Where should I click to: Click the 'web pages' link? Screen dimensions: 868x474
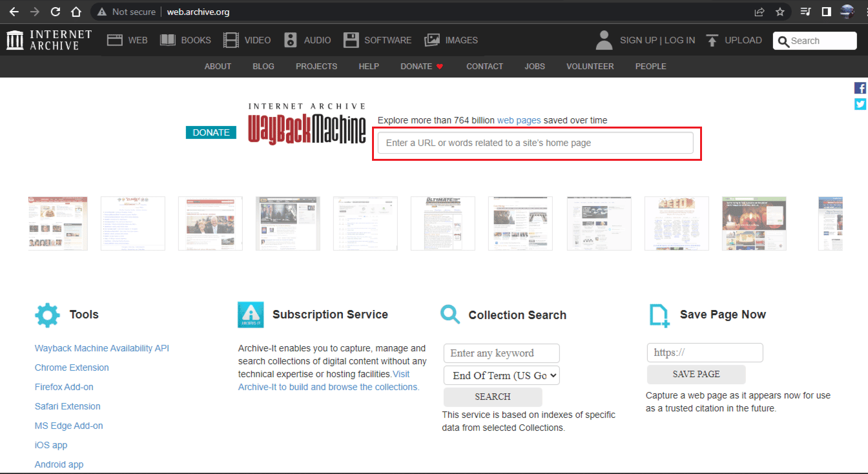click(x=519, y=120)
